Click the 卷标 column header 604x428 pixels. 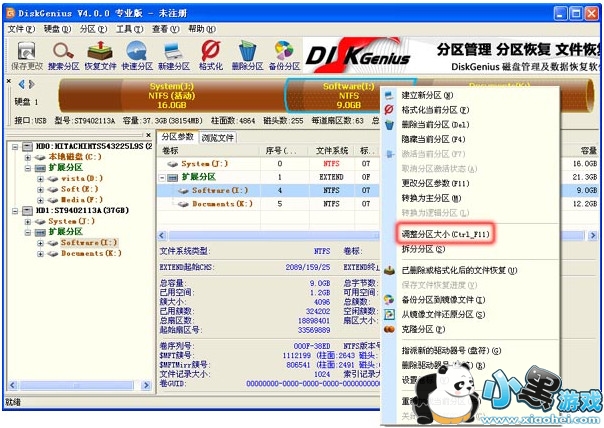(209, 151)
